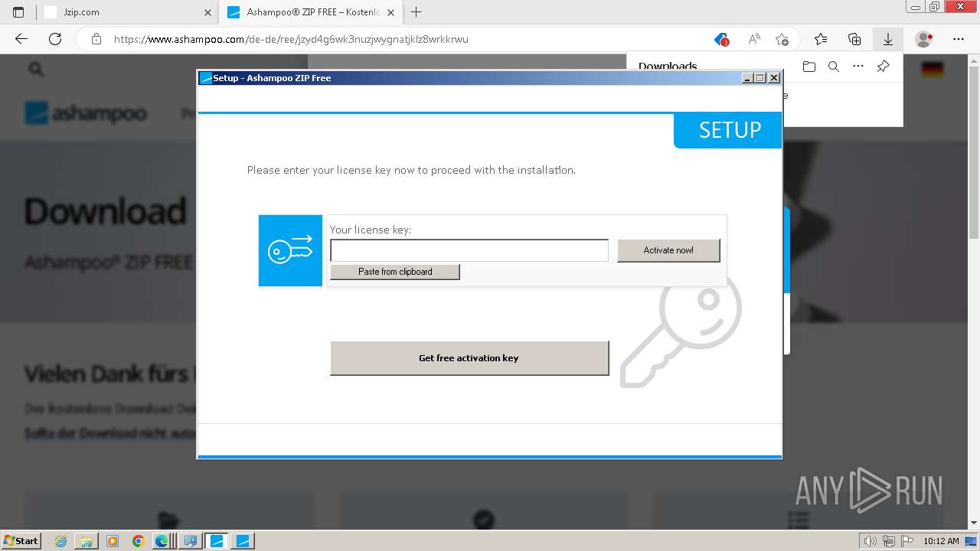Open the shopping price tag icon
This screenshot has width=980, height=551.
tap(721, 39)
